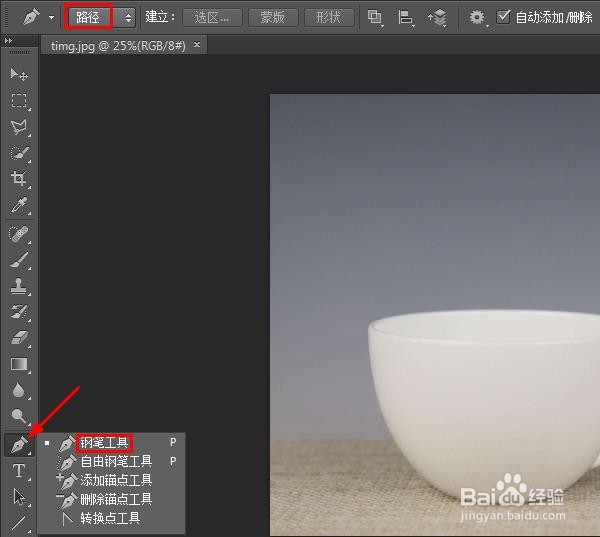Select the Brush tool

pyautogui.click(x=19, y=260)
